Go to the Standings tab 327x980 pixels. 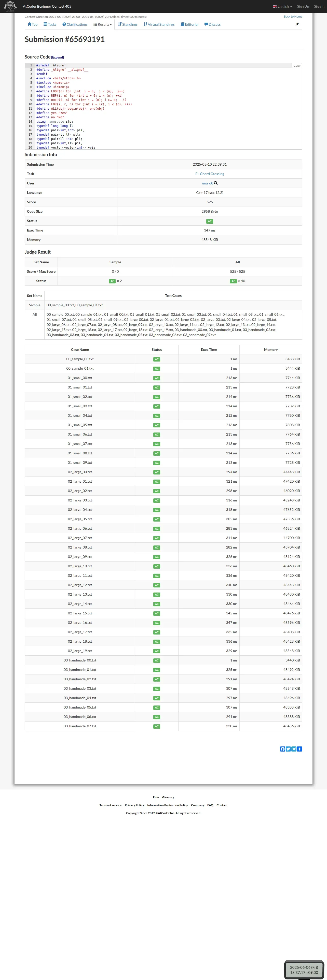tap(128, 24)
